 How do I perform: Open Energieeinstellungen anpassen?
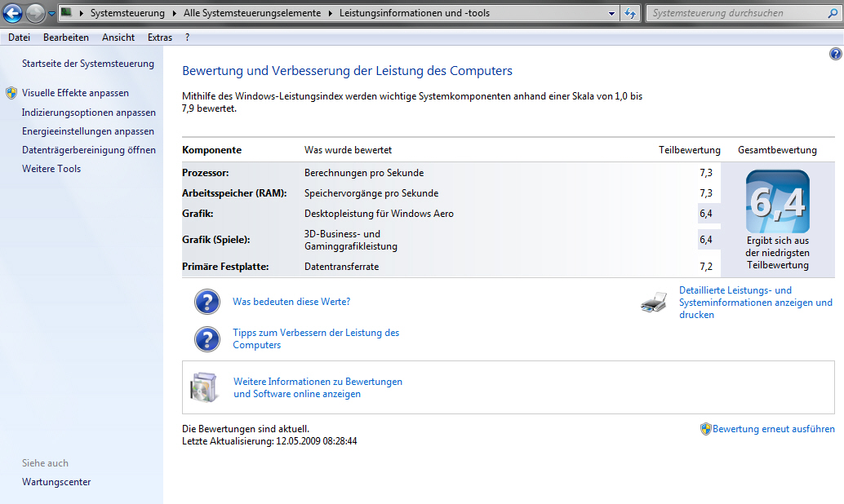click(88, 131)
